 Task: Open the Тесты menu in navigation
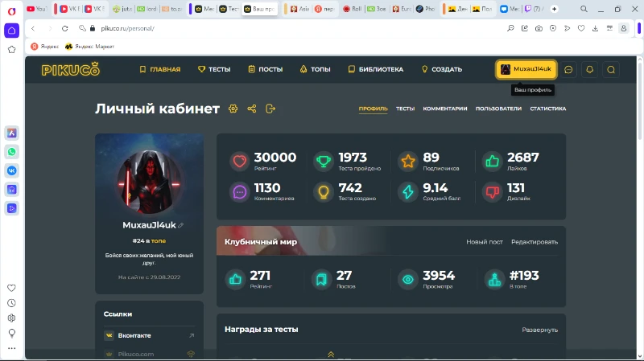pyautogui.click(x=214, y=69)
